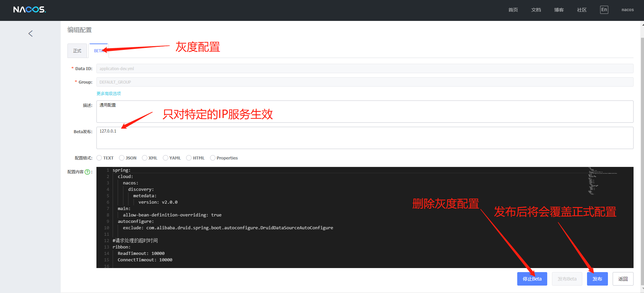Select the XML format radio button
644x293 pixels.
pyautogui.click(x=145, y=158)
